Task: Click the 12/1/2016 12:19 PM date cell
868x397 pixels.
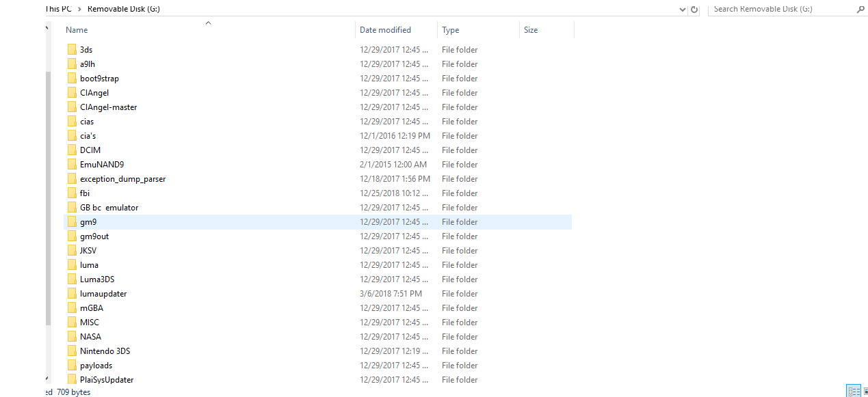Action: (395, 136)
